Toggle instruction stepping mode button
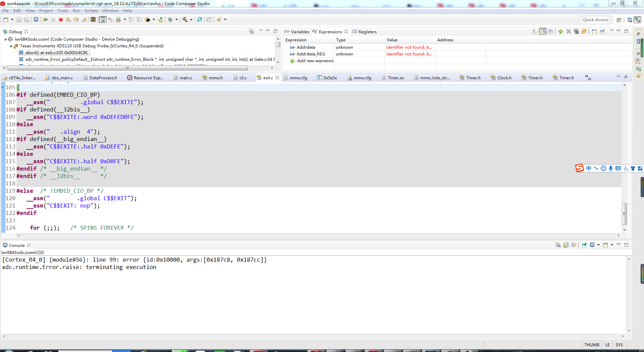This screenshot has height=352, width=644. 103,20
